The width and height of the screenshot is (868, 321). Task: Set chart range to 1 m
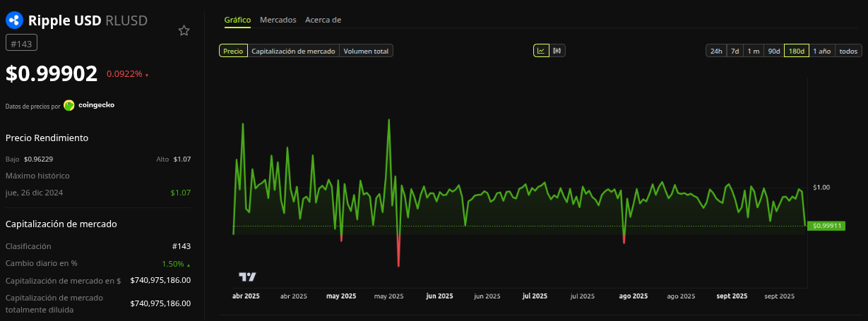click(754, 51)
